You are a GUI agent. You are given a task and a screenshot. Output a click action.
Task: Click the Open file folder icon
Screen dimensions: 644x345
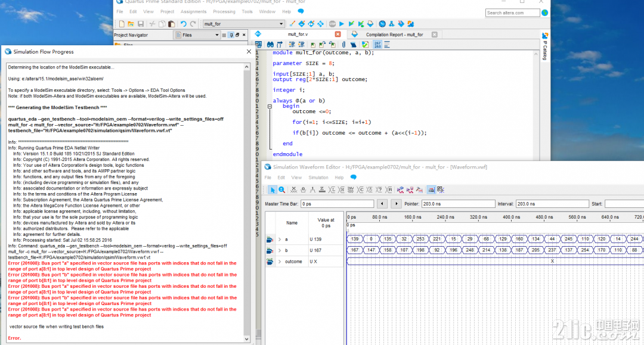point(131,24)
